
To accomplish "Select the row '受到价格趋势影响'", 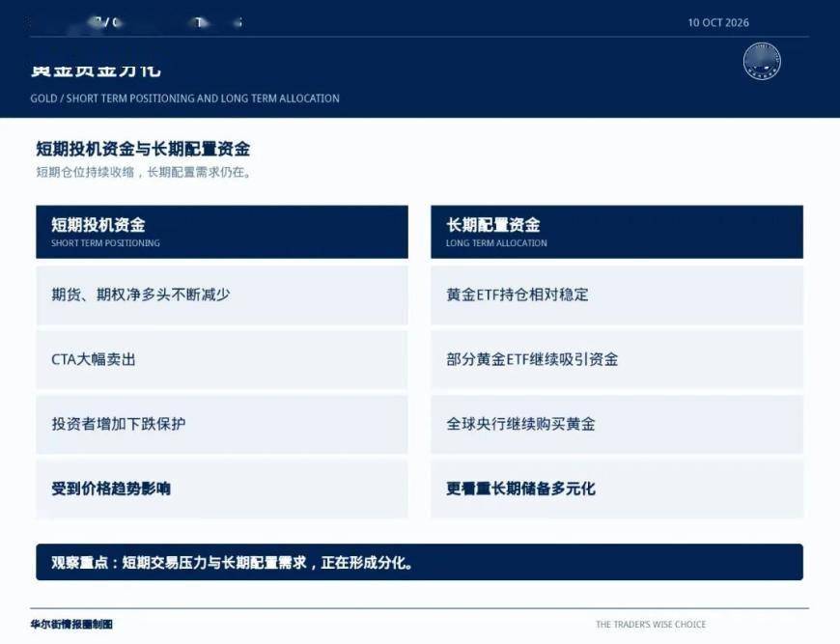I will coord(222,489).
